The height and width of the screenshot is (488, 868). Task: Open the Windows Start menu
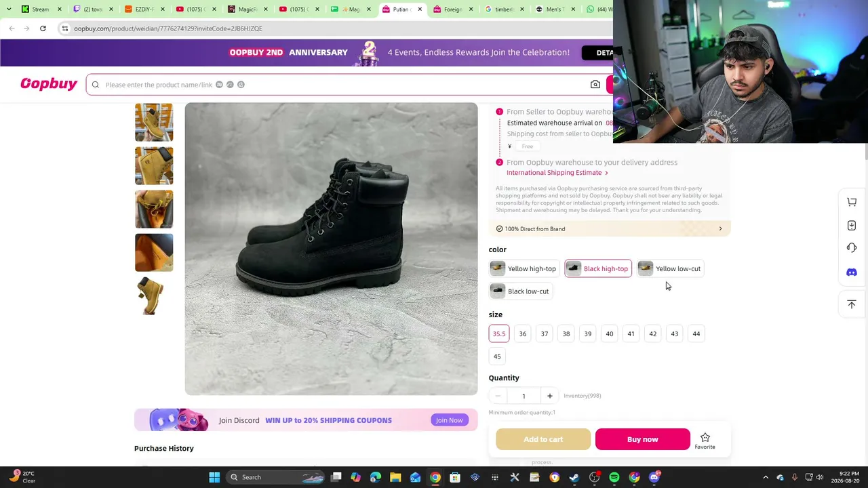coord(214,477)
